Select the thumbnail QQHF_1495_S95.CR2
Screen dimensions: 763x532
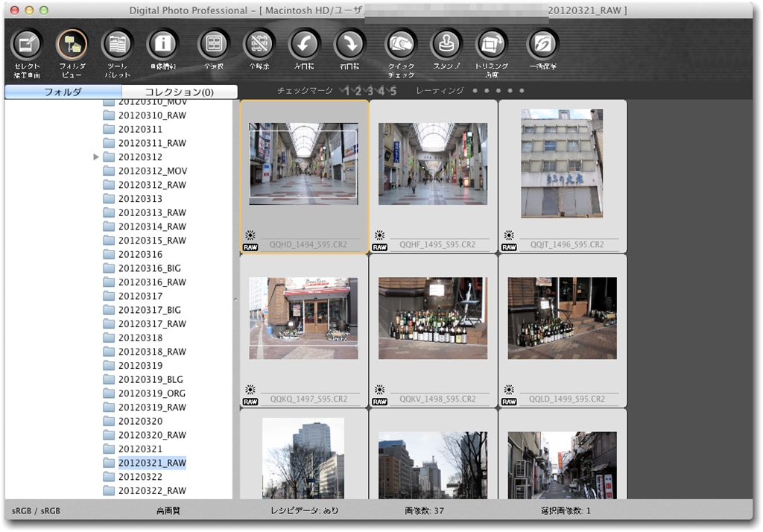coord(433,164)
